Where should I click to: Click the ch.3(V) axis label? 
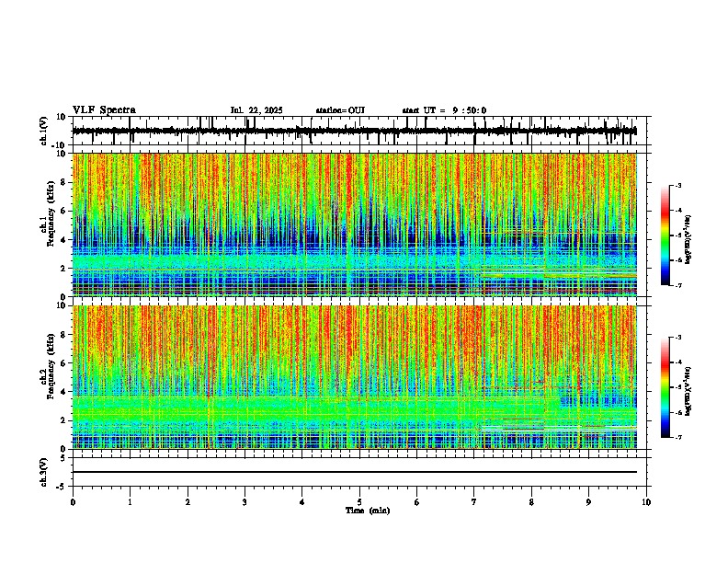click(45, 472)
